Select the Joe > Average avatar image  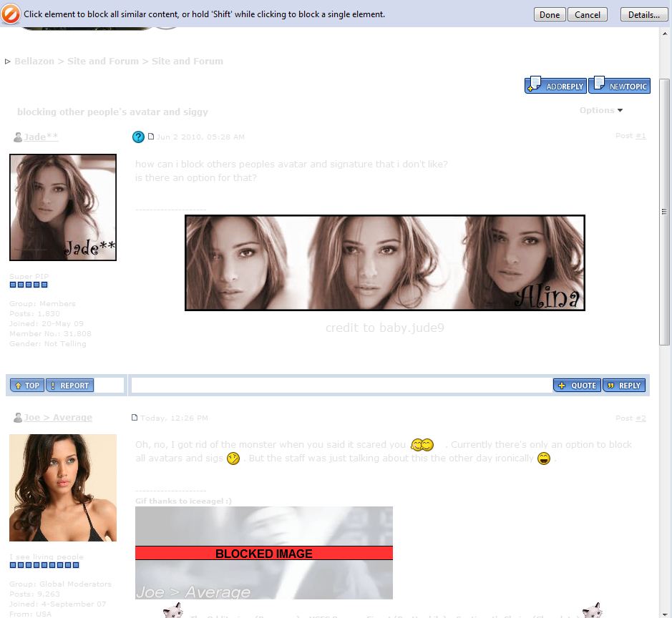click(x=63, y=488)
